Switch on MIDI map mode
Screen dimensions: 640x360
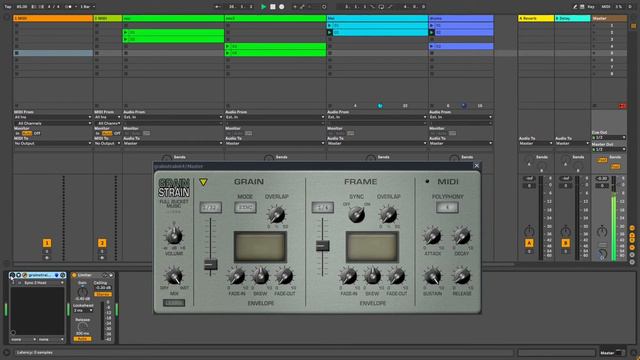606,7
